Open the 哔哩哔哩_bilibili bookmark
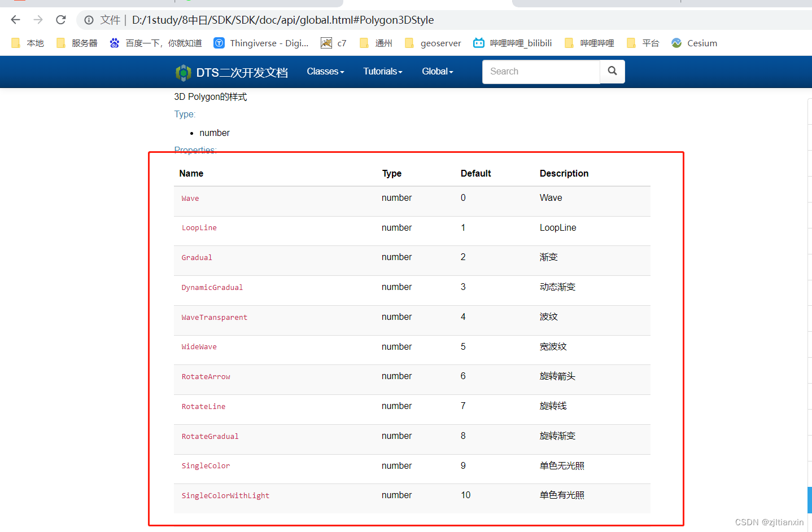812x532 pixels. pos(513,43)
